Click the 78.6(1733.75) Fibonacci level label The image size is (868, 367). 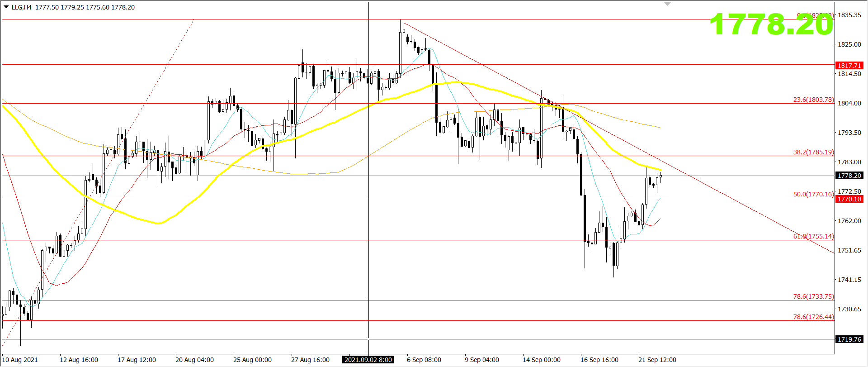[x=813, y=296]
